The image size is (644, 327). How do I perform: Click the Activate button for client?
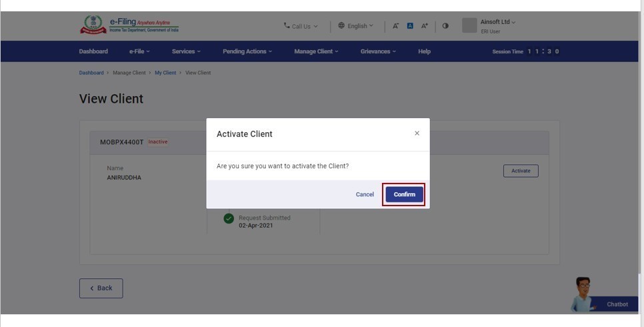pos(521,171)
